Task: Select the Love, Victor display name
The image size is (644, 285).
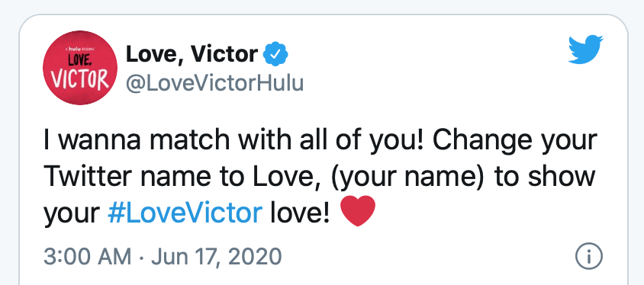Action: point(192,54)
